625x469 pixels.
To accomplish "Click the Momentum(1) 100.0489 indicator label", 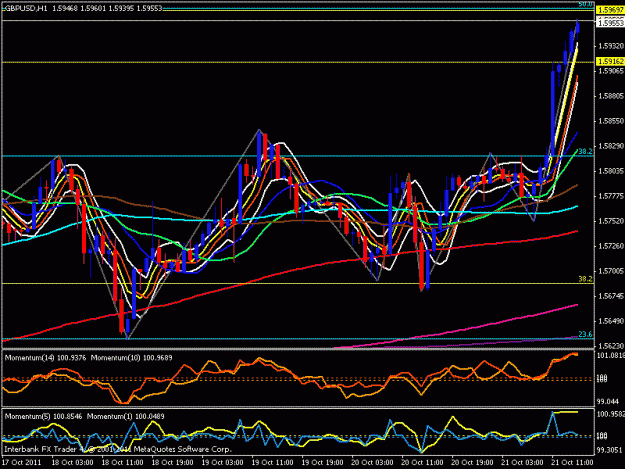I will [126, 416].
